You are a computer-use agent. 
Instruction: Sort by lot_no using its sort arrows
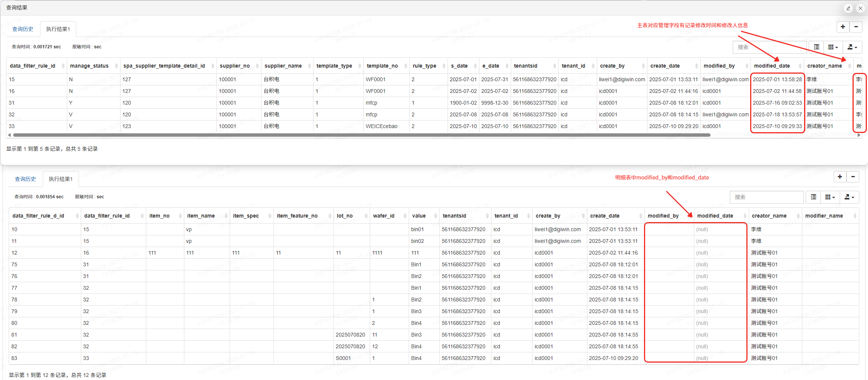tap(366, 216)
